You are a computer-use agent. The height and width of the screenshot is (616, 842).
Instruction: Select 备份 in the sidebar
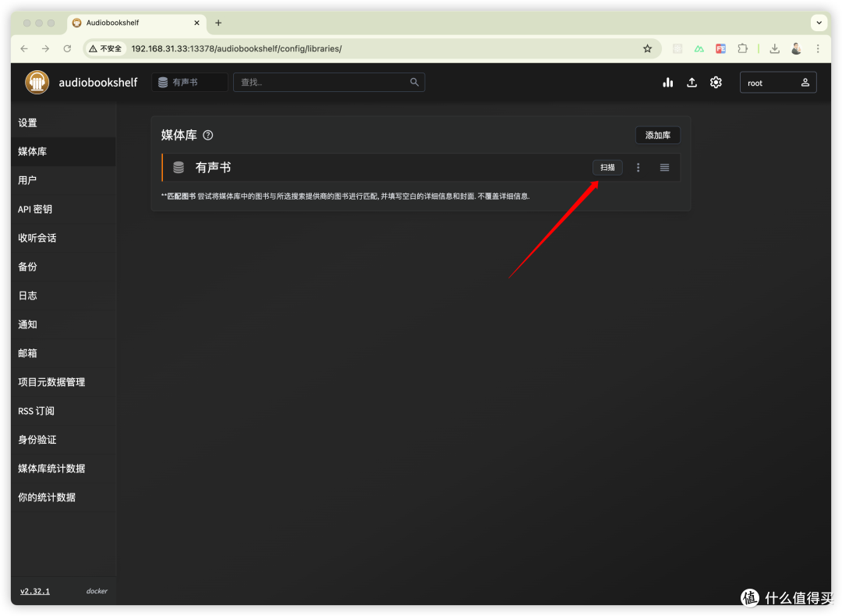coord(28,267)
